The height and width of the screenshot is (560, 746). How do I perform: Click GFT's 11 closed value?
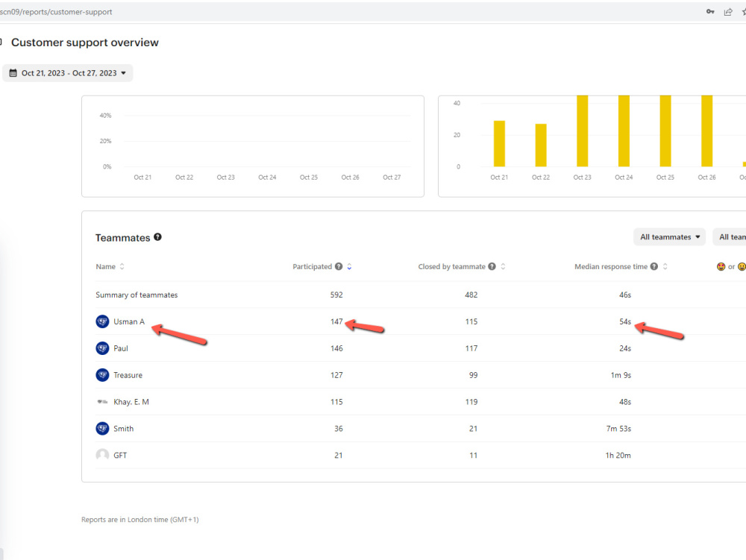[474, 455]
